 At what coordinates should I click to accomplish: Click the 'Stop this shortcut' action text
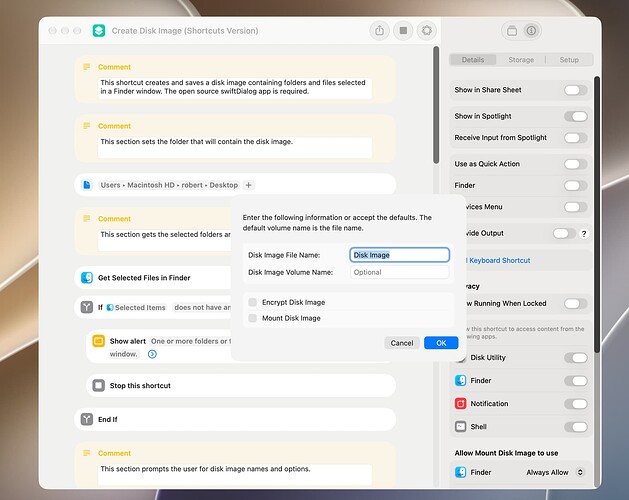click(140, 386)
